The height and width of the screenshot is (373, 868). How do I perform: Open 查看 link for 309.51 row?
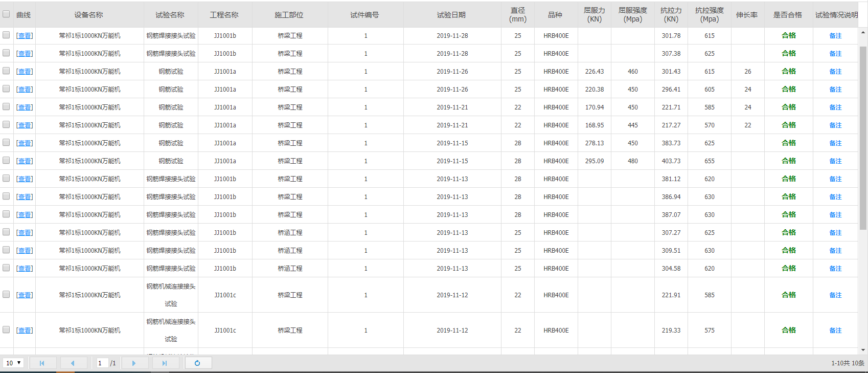25,251
